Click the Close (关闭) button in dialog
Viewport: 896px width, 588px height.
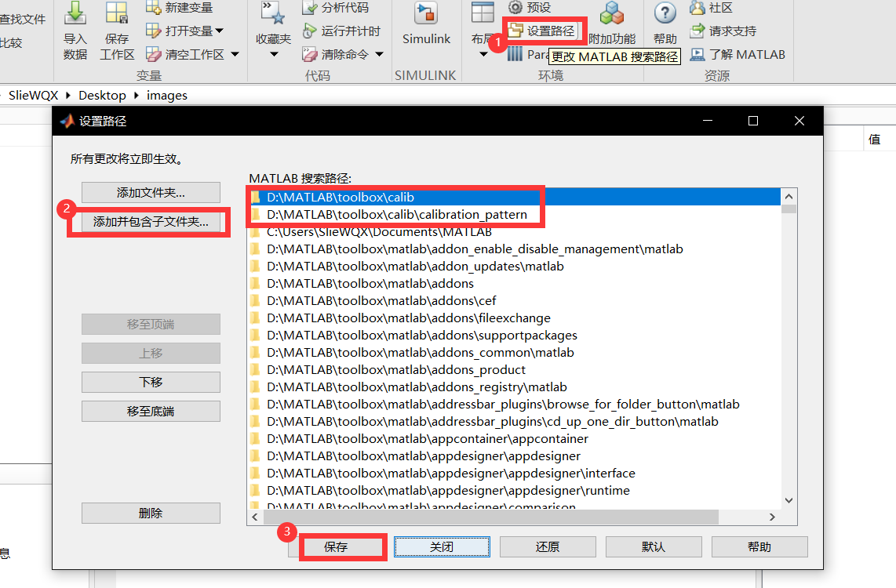tap(442, 547)
